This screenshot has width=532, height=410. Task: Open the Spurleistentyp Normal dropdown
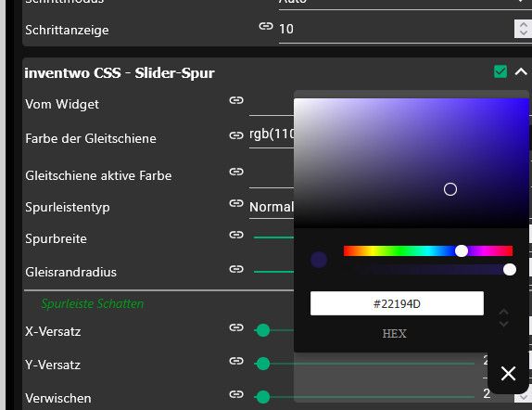pos(272,208)
